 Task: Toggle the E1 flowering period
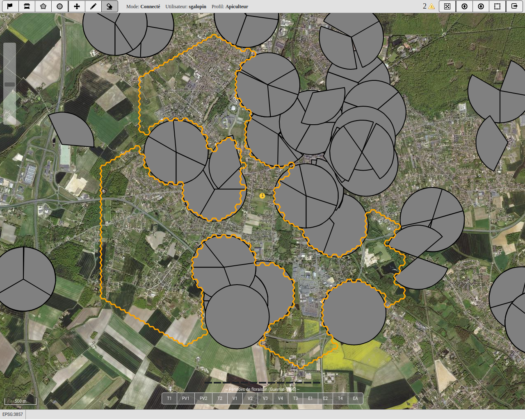point(310,398)
